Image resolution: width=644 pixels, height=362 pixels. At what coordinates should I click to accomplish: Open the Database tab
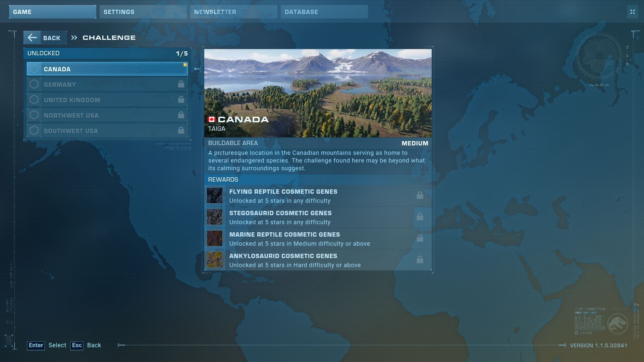point(324,12)
